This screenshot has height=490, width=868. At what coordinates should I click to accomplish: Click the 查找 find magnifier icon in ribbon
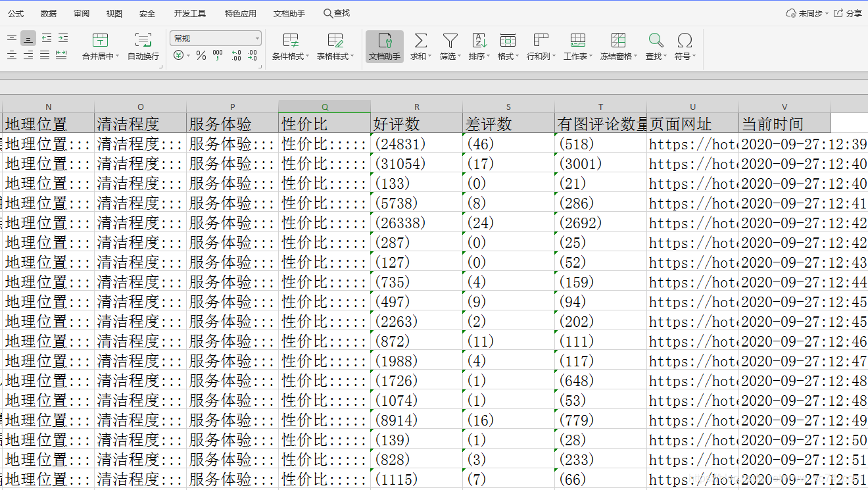656,40
